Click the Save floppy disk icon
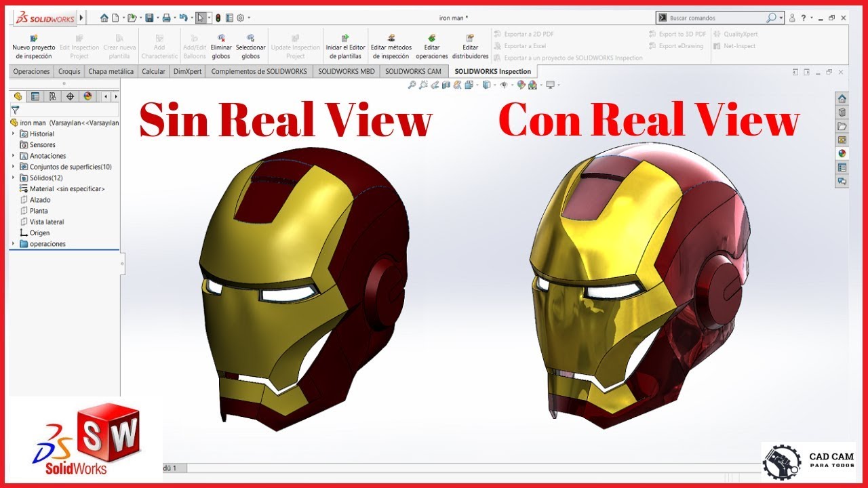 click(x=149, y=18)
